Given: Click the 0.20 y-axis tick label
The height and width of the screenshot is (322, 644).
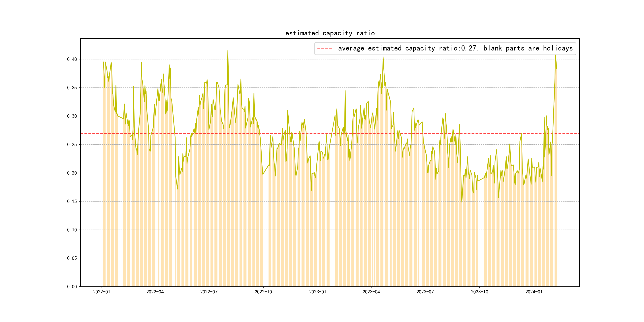Looking at the screenshot, I should pos(72,173).
